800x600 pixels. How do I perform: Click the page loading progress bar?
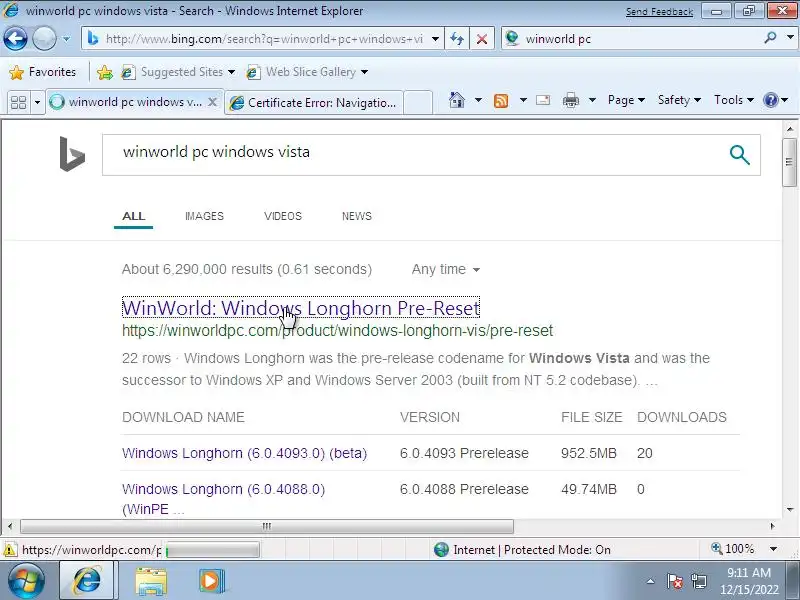pos(213,550)
